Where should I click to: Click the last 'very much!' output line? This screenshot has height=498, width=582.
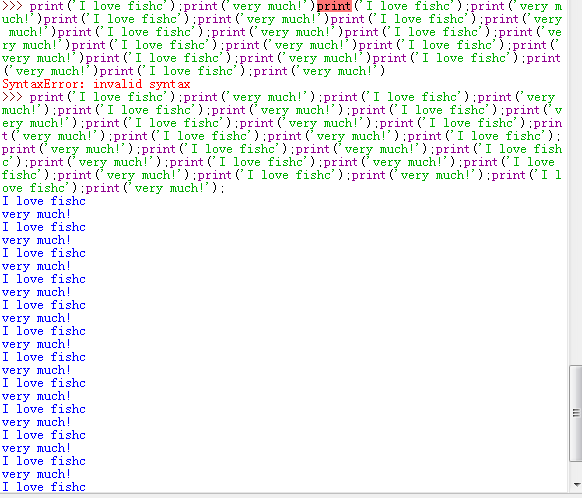pos(36,474)
